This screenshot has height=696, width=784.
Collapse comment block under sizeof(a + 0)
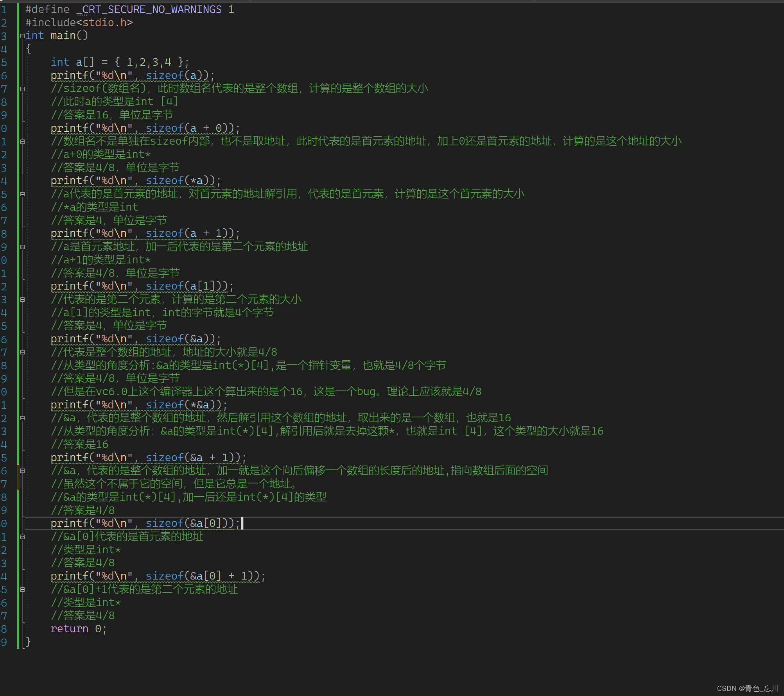tap(22, 141)
